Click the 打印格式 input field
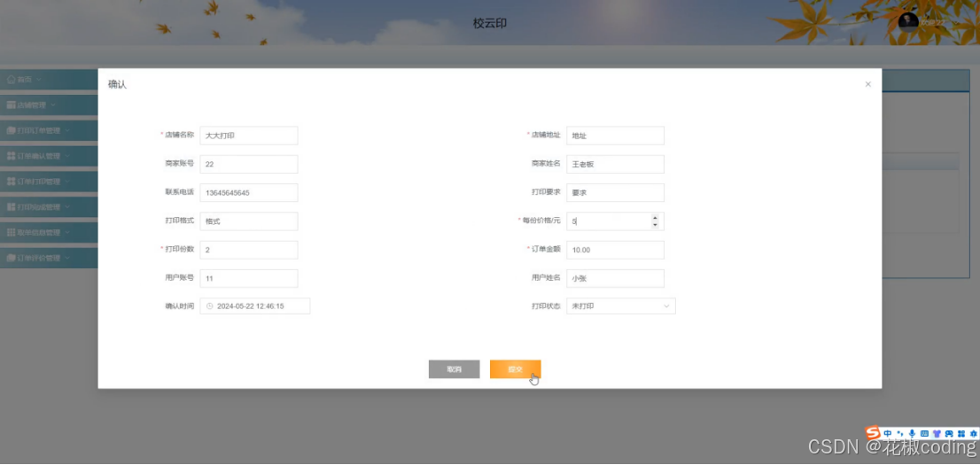This screenshot has width=980, height=465. (249, 221)
